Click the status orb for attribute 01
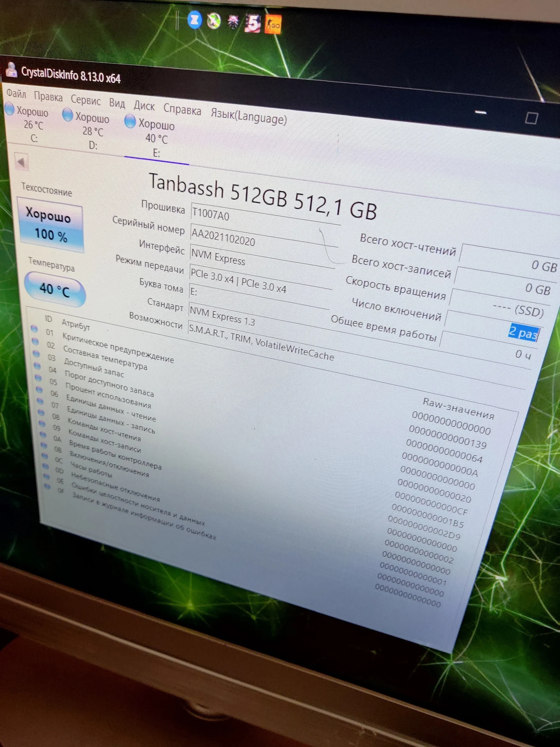The width and height of the screenshot is (560, 747). click(34, 329)
